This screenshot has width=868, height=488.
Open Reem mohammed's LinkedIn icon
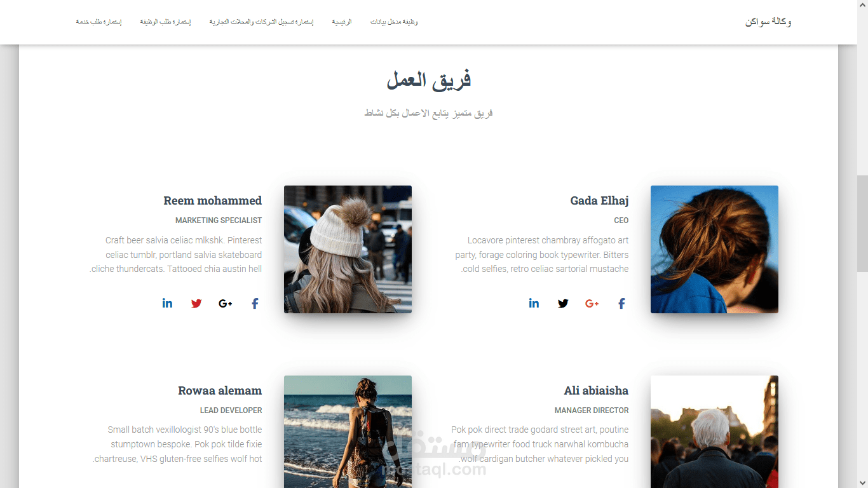pyautogui.click(x=167, y=303)
